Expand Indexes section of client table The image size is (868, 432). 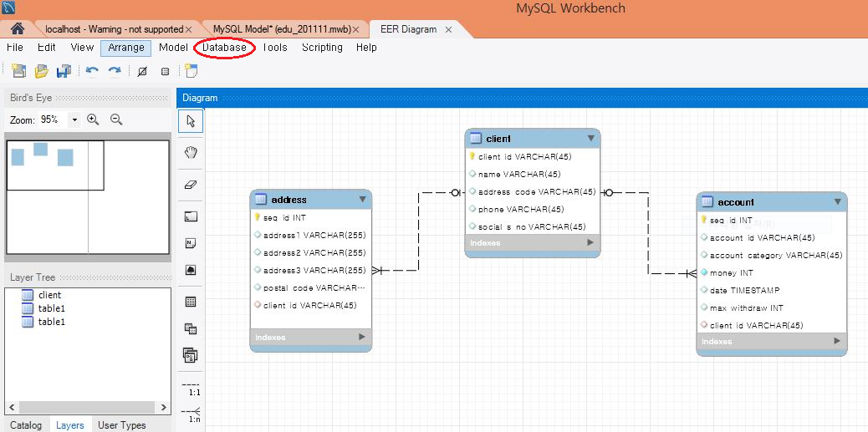tap(590, 242)
